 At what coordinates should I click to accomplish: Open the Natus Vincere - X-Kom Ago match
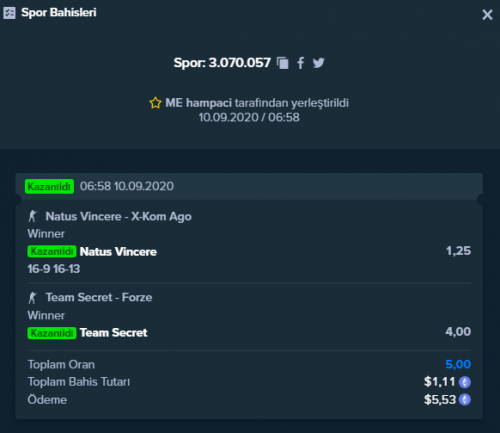[x=118, y=216]
